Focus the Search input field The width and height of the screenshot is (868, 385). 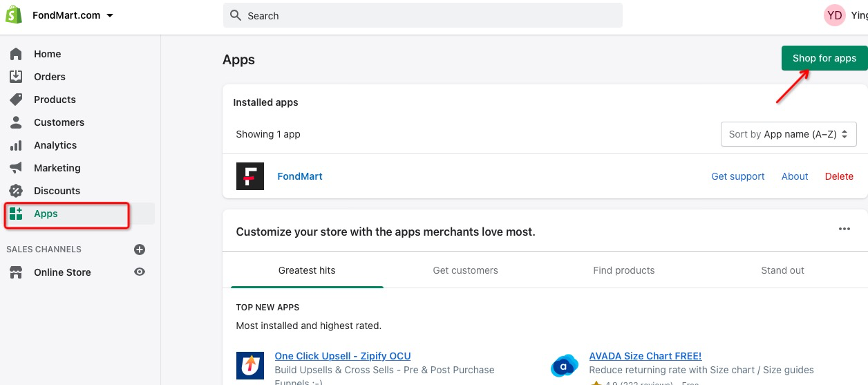pyautogui.click(x=423, y=15)
